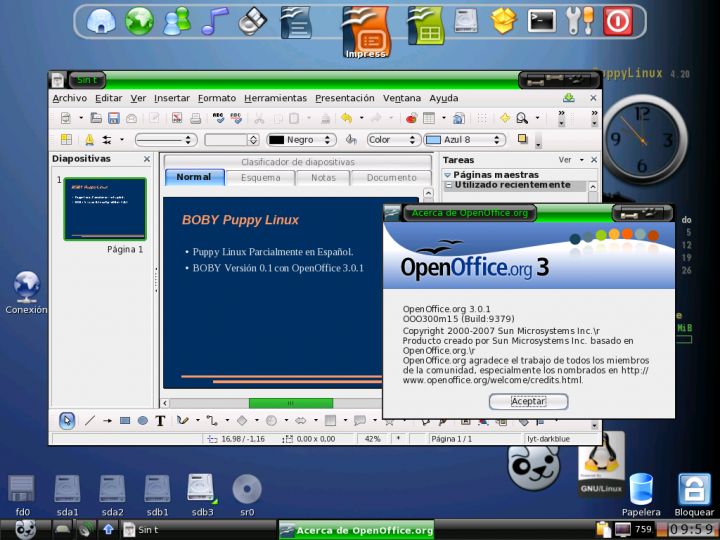The width and height of the screenshot is (720, 540).
Task: Open the Negro line color dropdown
Action: coord(302,140)
